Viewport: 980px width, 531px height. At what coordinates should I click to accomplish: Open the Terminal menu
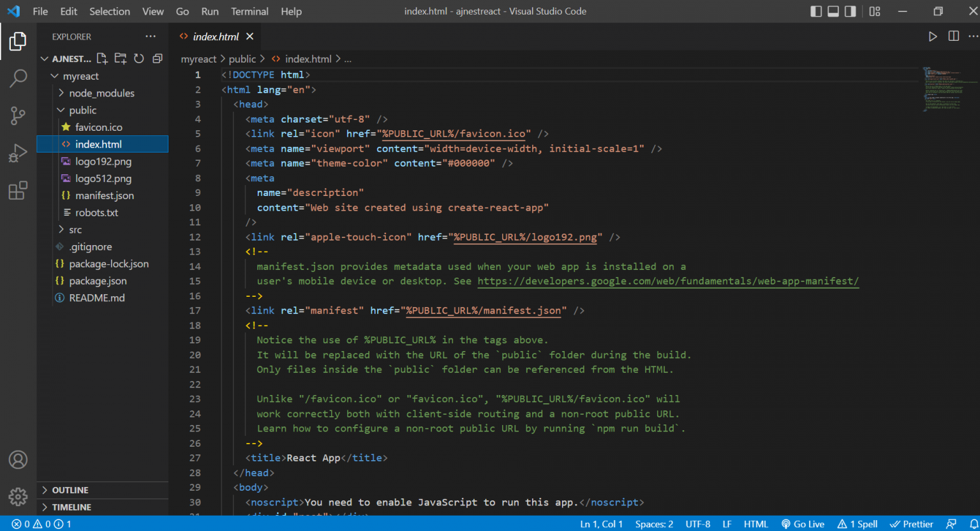(x=249, y=11)
